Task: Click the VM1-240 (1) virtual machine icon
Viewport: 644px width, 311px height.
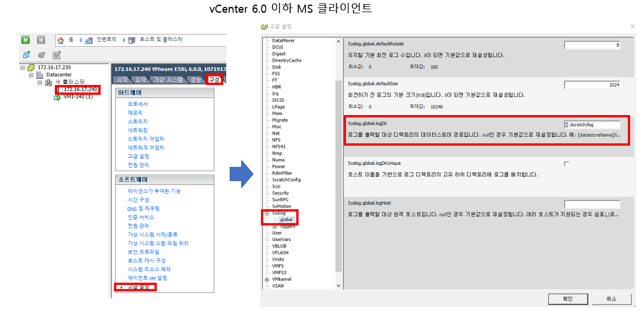Action: click(57, 97)
